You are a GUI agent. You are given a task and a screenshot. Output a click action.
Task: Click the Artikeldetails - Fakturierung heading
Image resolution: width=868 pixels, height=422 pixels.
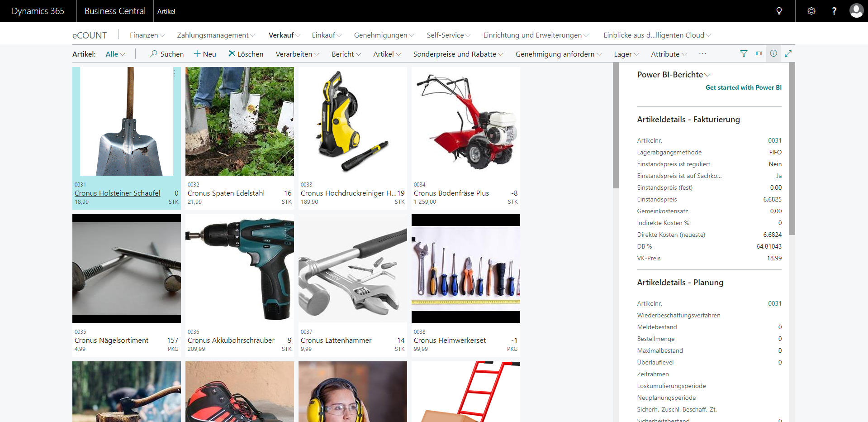click(x=688, y=120)
